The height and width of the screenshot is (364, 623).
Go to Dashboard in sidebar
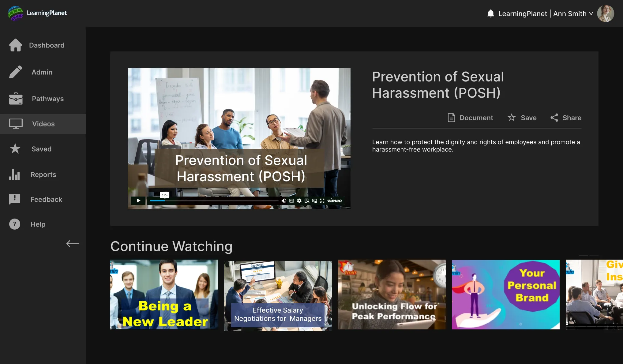point(47,45)
